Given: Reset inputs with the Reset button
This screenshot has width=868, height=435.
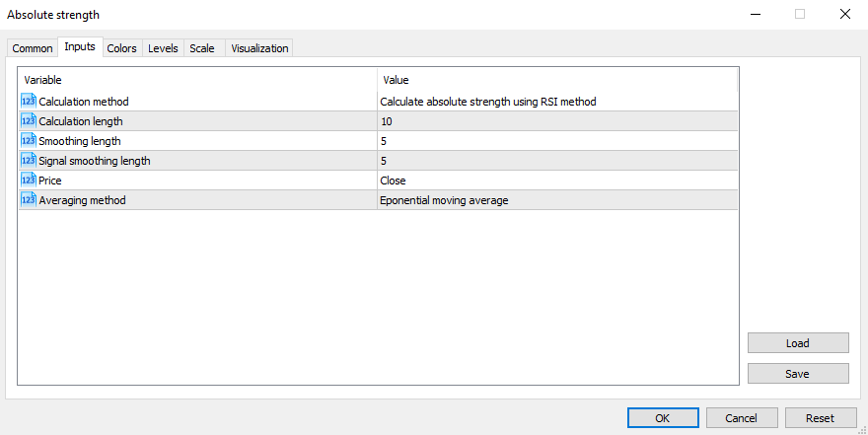Looking at the screenshot, I should coord(820,418).
